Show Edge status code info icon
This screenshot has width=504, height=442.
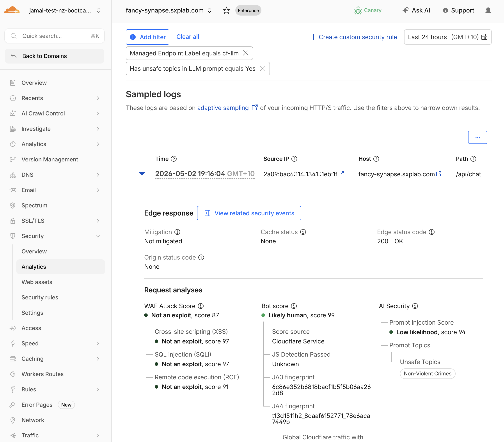click(431, 232)
